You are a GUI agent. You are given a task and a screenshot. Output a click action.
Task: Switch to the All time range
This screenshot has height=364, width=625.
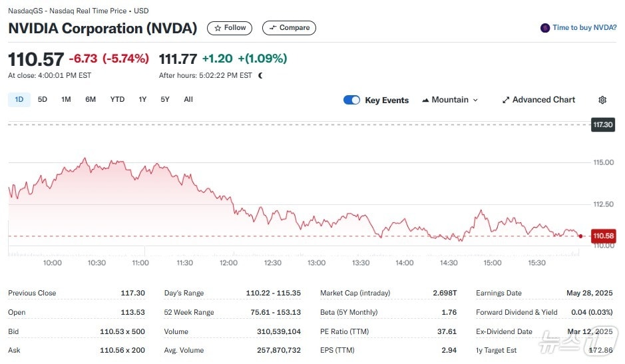click(x=188, y=99)
